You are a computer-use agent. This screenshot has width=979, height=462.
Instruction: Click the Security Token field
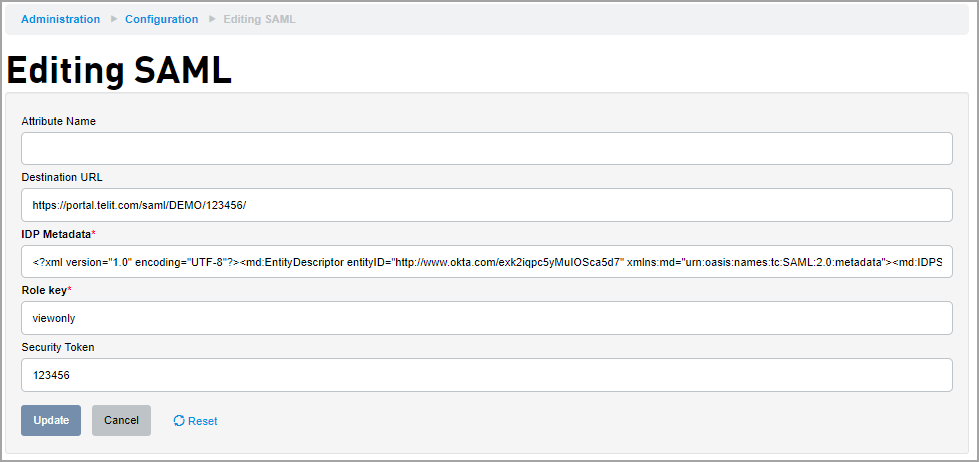(487, 375)
